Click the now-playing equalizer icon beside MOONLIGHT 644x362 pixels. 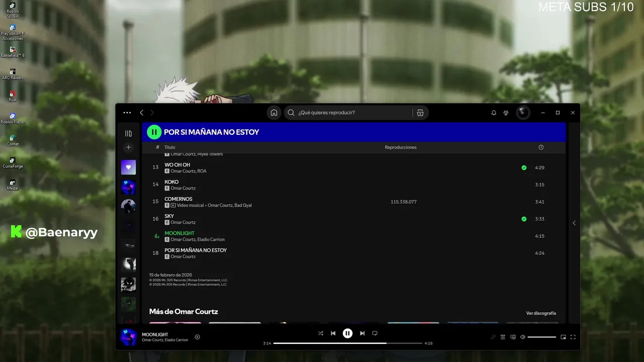(x=156, y=236)
